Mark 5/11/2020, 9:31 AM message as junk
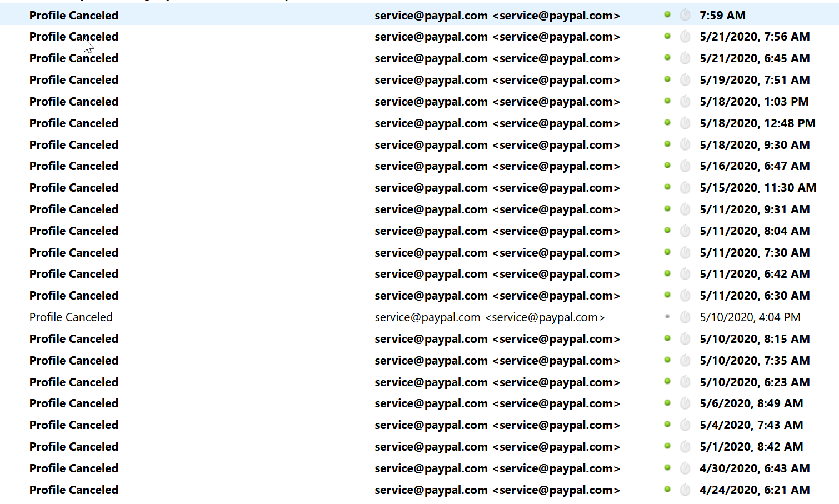 pos(685,209)
